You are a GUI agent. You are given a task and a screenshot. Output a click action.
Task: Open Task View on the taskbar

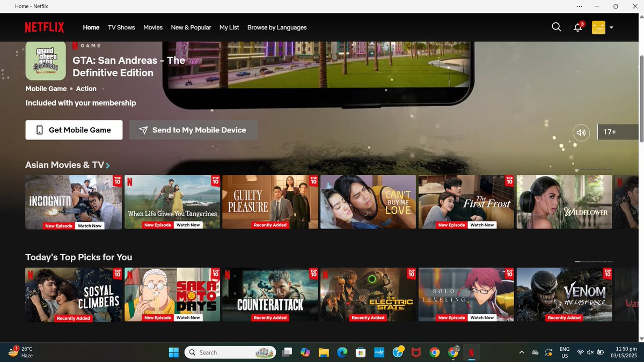click(288, 352)
